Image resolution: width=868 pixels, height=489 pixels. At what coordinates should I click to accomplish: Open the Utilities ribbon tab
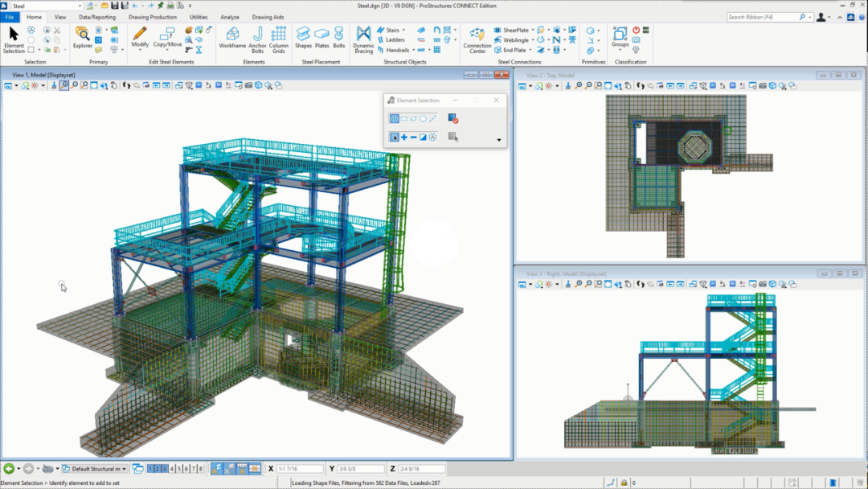(x=199, y=17)
